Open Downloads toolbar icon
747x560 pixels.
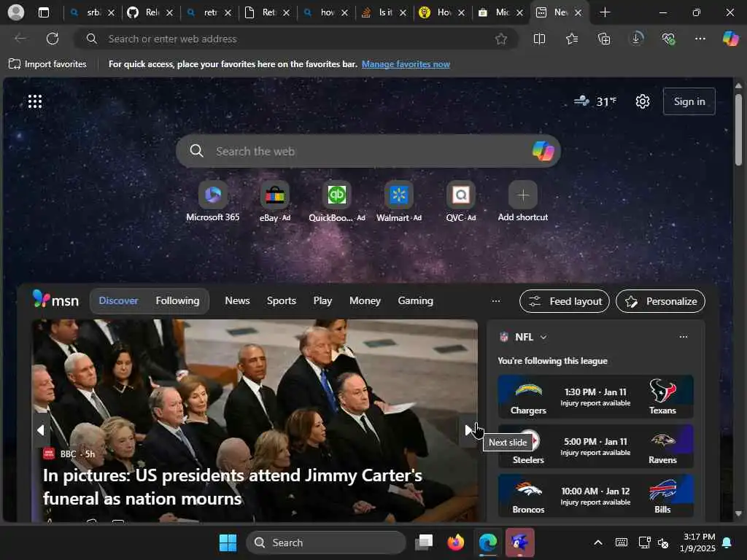(636, 39)
